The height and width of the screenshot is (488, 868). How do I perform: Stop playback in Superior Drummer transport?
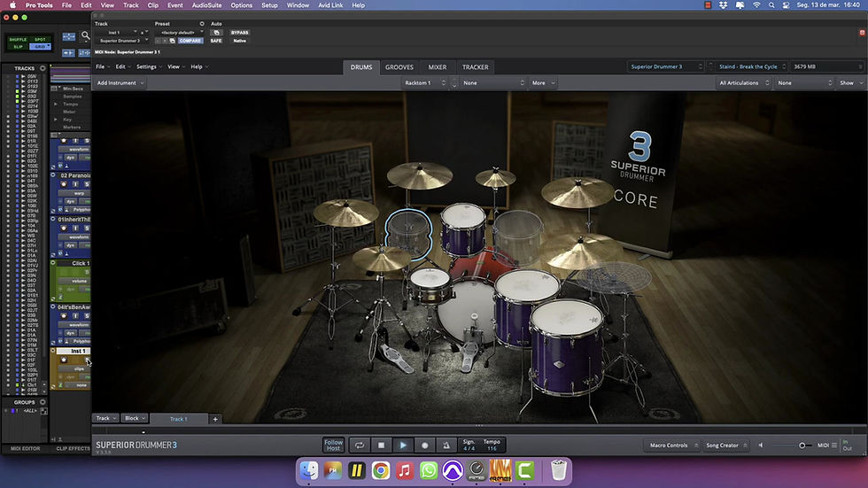click(x=381, y=445)
